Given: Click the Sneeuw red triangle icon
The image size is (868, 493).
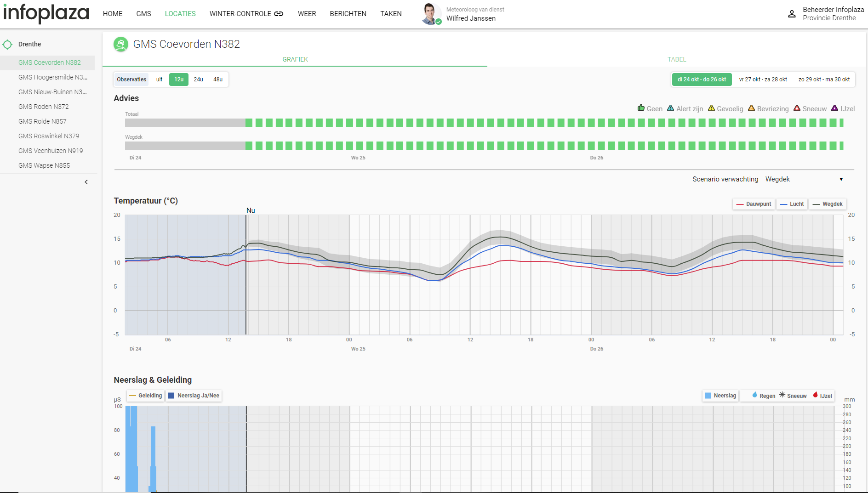Looking at the screenshot, I should 797,108.
